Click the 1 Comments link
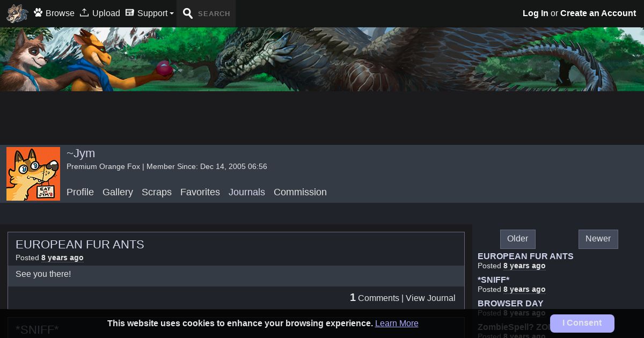Screen dimensions: 644x338 [x=375, y=298]
